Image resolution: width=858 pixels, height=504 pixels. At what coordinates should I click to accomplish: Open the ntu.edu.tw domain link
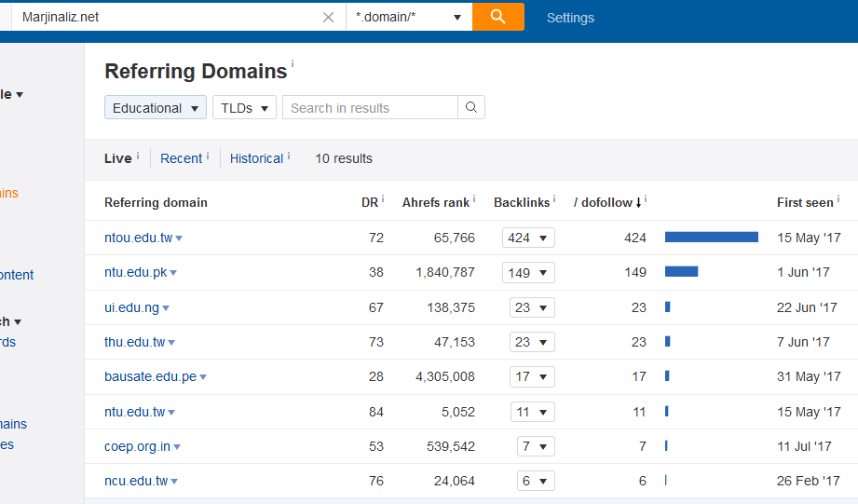pyautogui.click(x=134, y=412)
